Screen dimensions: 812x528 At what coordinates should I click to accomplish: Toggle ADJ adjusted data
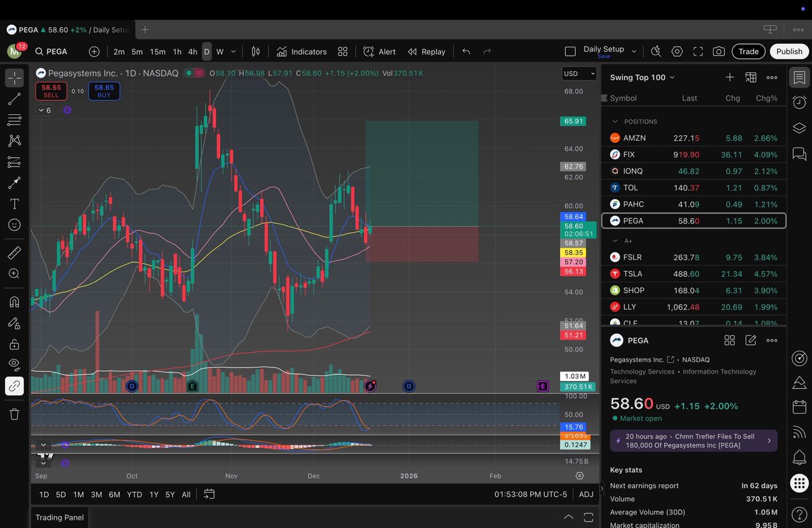point(586,495)
